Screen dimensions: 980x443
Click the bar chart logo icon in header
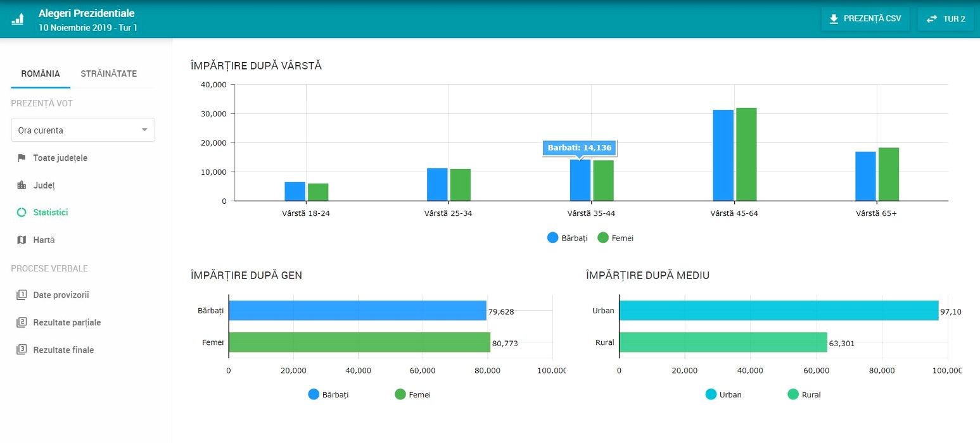pyautogui.click(x=18, y=18)
